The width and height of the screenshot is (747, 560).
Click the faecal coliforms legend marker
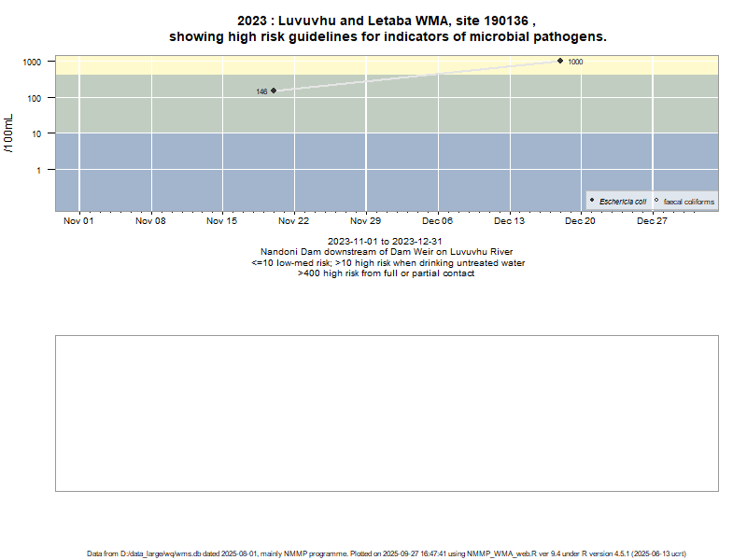tap(656, 201)
